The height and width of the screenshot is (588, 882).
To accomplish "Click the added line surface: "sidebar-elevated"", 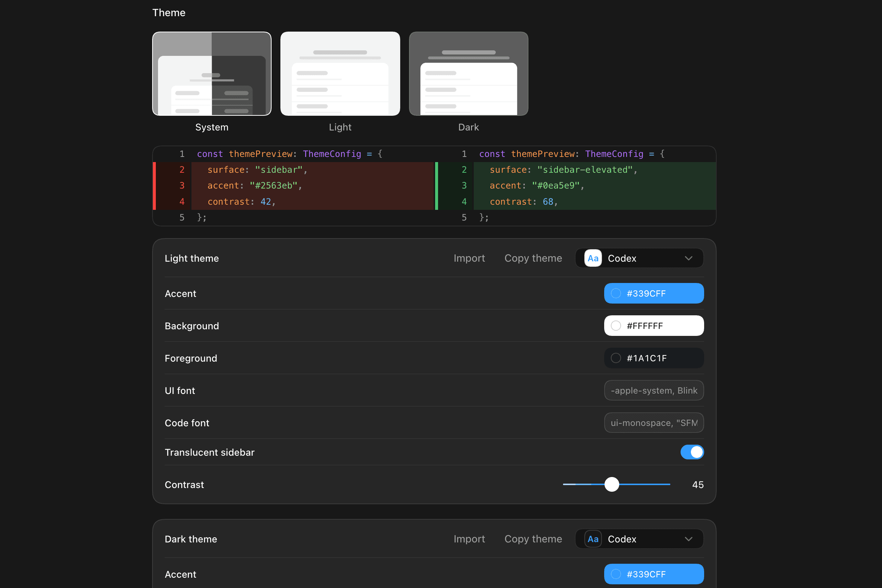I will tap(576, 170).
